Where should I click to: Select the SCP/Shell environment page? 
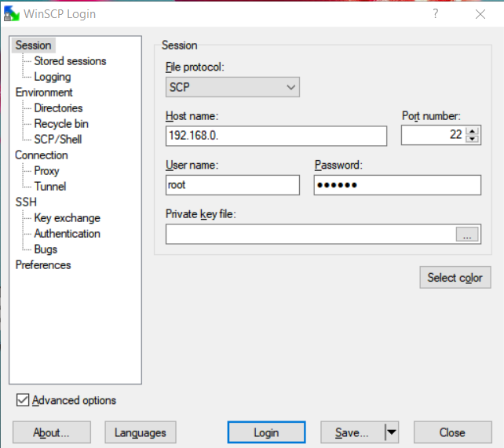click(57, 139)
